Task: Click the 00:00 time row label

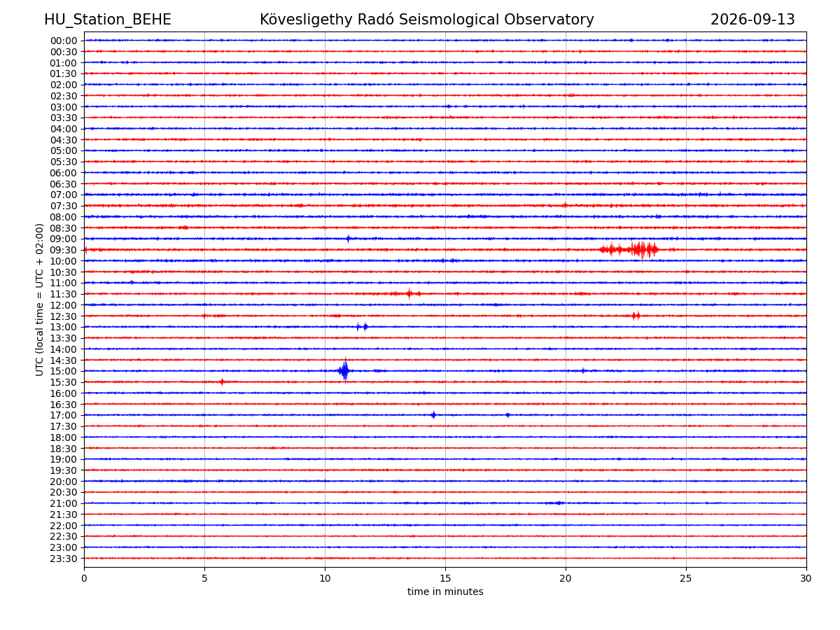Action: click(x=64, y=41)
